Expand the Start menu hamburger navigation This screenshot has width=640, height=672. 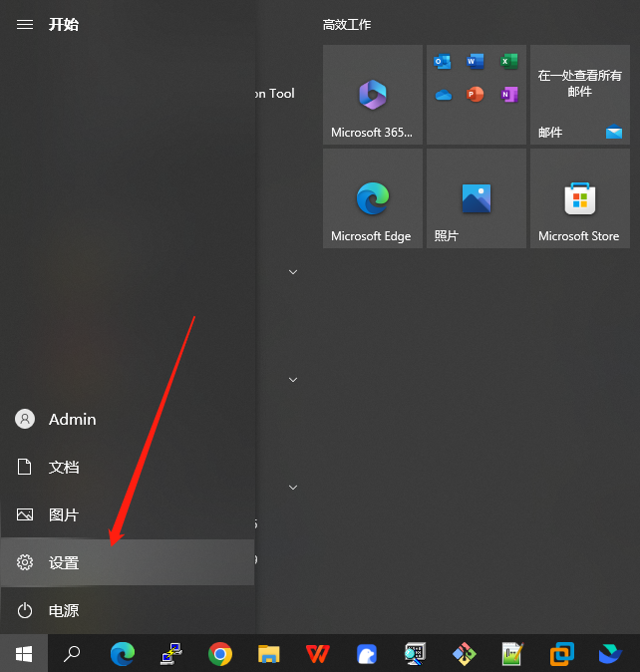pyautogui.click(x=25, y=24)
